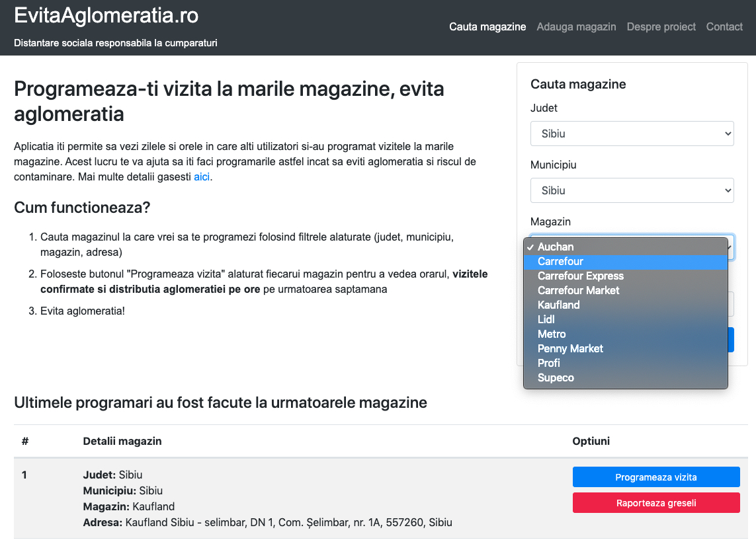Click the 'Magazin: Kaufland' table line
756x542 pixels.
(129, 507)
